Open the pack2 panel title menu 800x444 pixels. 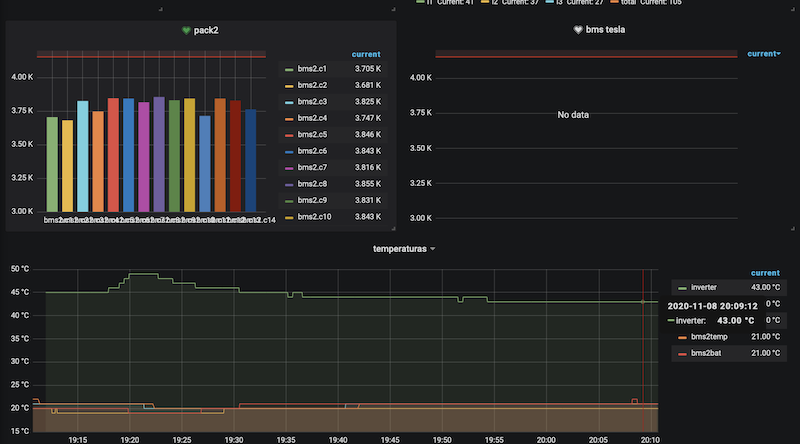point(206,31)
